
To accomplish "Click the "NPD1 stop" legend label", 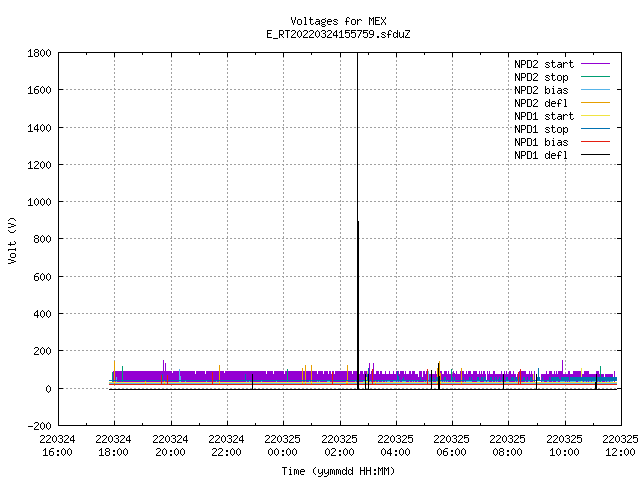I will (541, 129).
